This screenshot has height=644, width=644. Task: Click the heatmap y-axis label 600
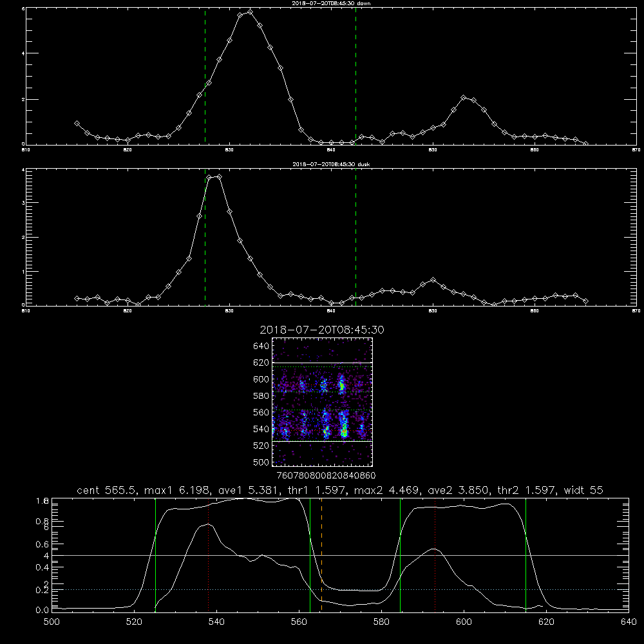pos(261,379)
